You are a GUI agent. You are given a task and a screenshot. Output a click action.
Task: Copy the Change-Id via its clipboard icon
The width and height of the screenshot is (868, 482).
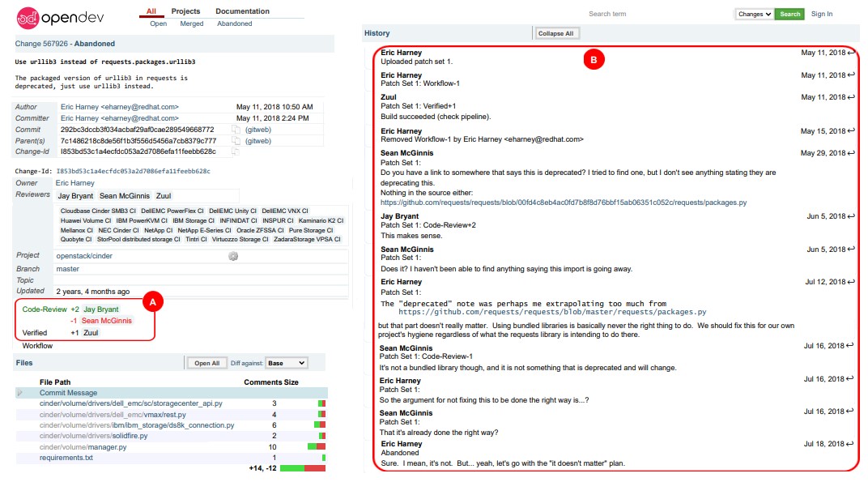(x=236, y=151)
